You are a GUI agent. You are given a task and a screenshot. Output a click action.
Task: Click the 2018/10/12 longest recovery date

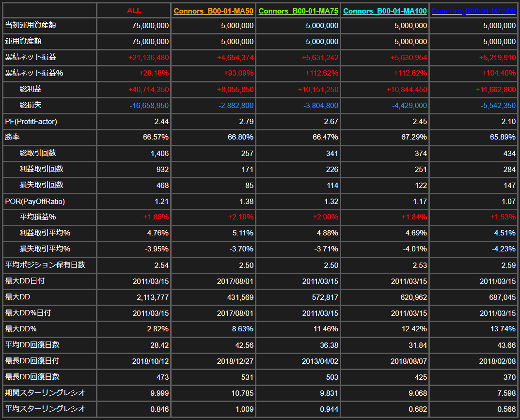150,361
